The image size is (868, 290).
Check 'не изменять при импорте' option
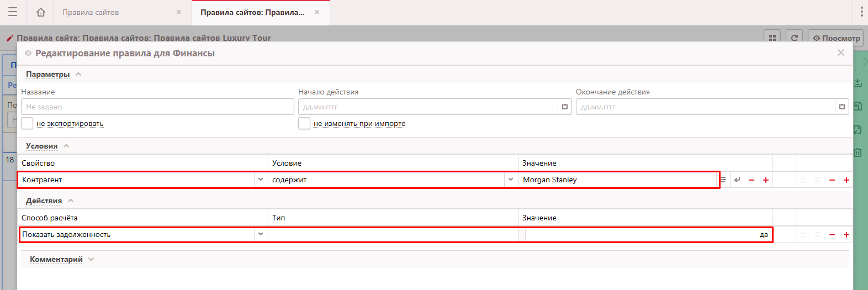click(304, 123)
